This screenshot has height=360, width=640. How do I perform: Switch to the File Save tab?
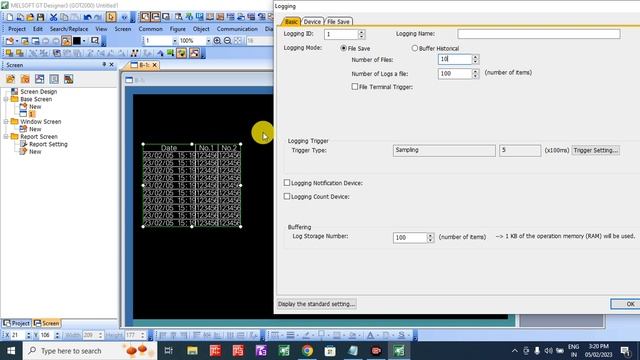pos(338,22)
